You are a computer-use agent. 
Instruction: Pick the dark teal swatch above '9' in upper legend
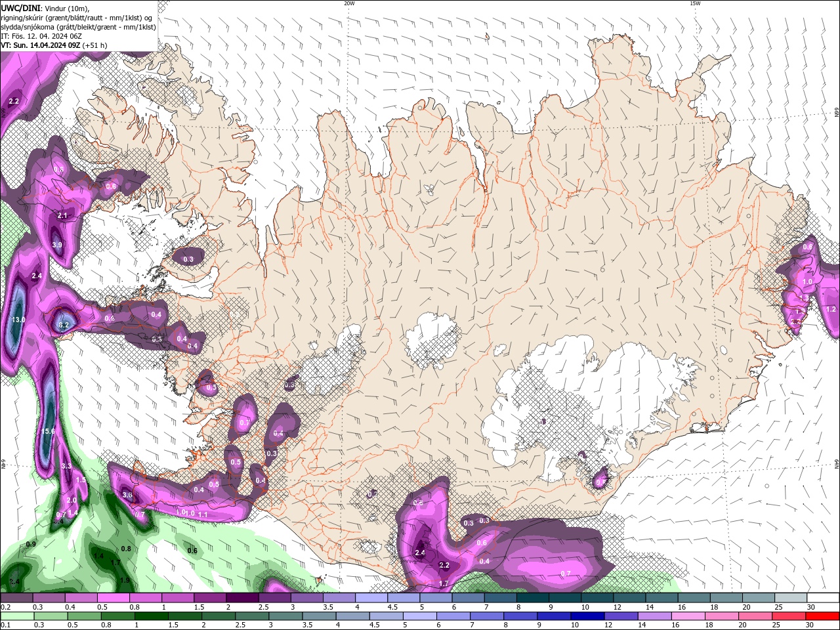pos(564,598)
